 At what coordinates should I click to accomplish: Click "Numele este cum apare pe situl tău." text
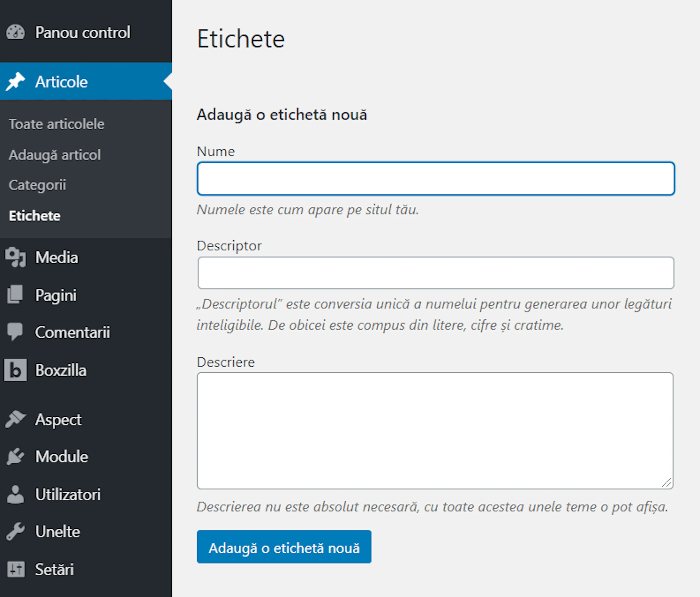(308, 210)
